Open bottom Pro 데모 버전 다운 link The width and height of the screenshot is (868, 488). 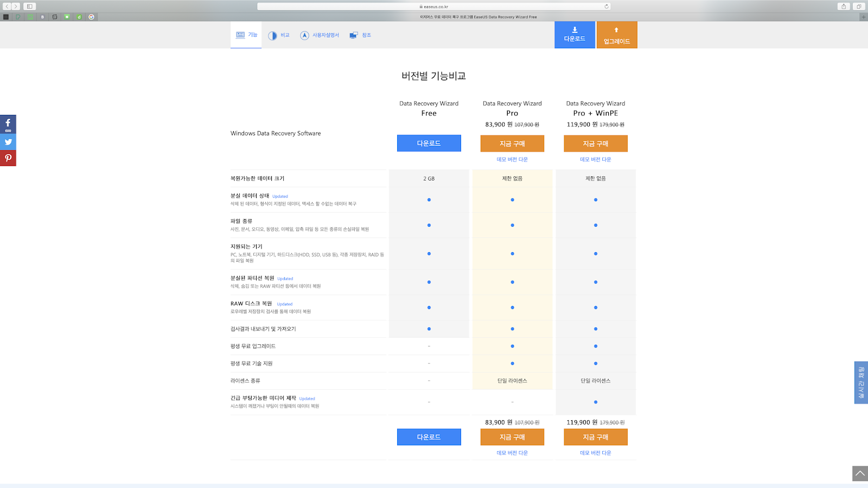coord(512,453)
